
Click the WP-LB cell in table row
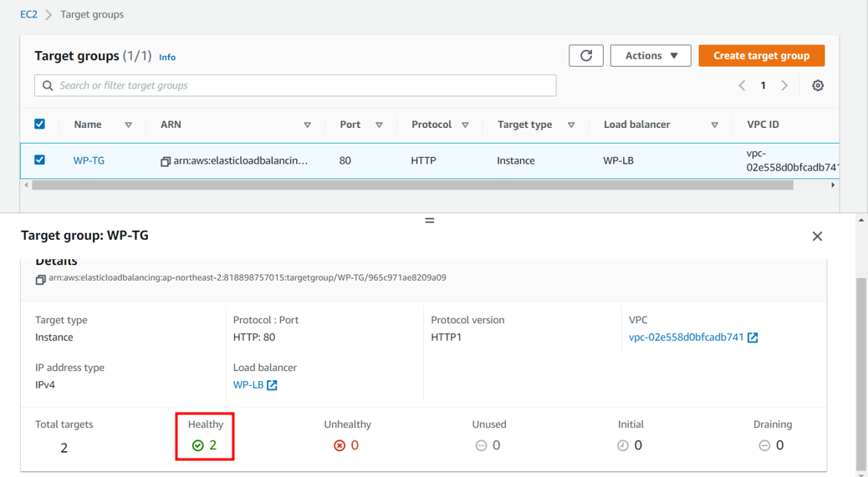618,161
